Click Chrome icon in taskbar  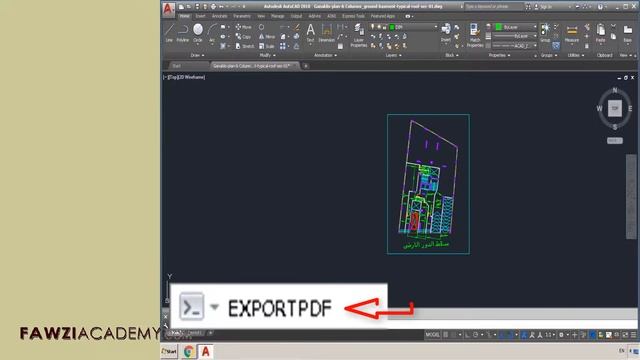(x=189, y=351)
